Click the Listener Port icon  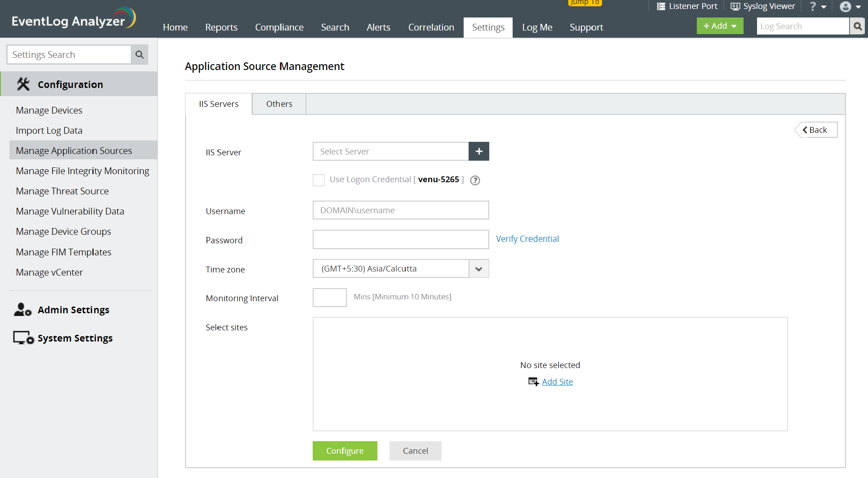661,6
